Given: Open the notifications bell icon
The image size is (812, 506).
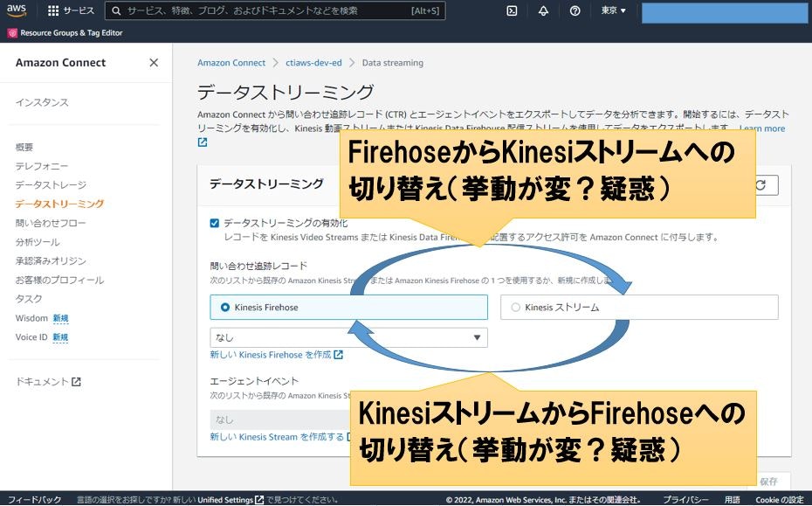Looking at the screenshot, I should [x=543, y=10].
